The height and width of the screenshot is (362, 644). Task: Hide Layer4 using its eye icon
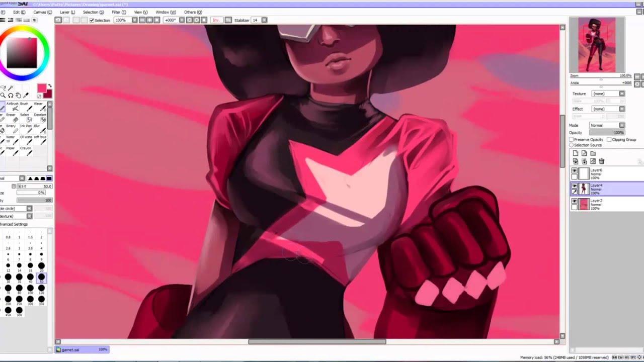point(574,186)
